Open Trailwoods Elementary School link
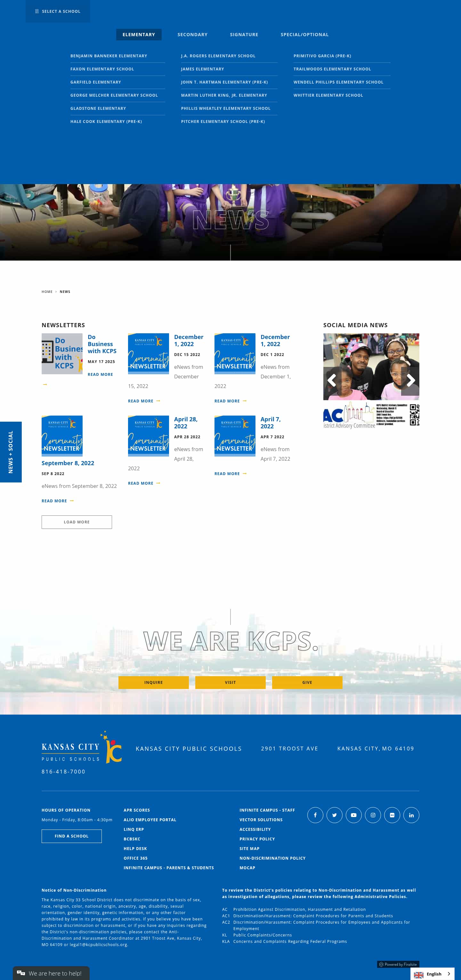This screenshot has width=461, height=980. pyautogui.click(x=332, y=69)
